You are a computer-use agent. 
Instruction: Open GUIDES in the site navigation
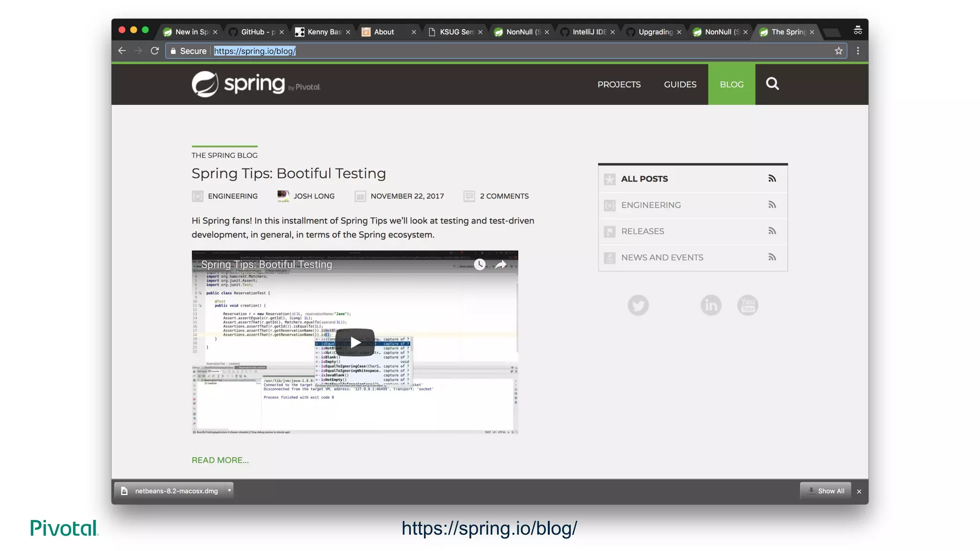680,84
